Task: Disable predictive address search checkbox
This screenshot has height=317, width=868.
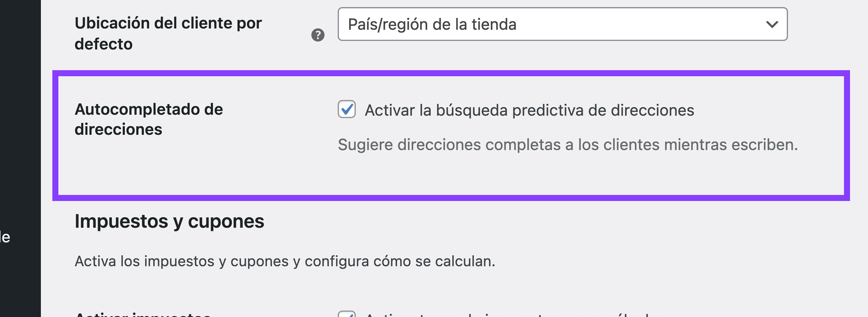Action: [347, 109]
